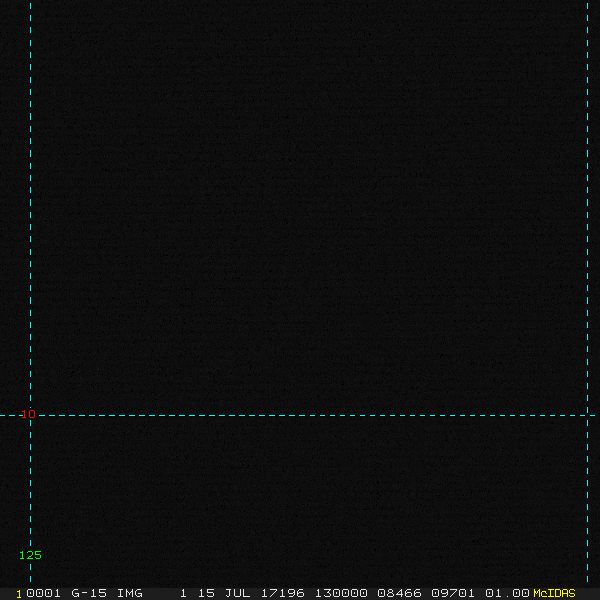This screenshot has height=600, width=600.
Task: Click the JUL month entry
Action: pos(237,593)
